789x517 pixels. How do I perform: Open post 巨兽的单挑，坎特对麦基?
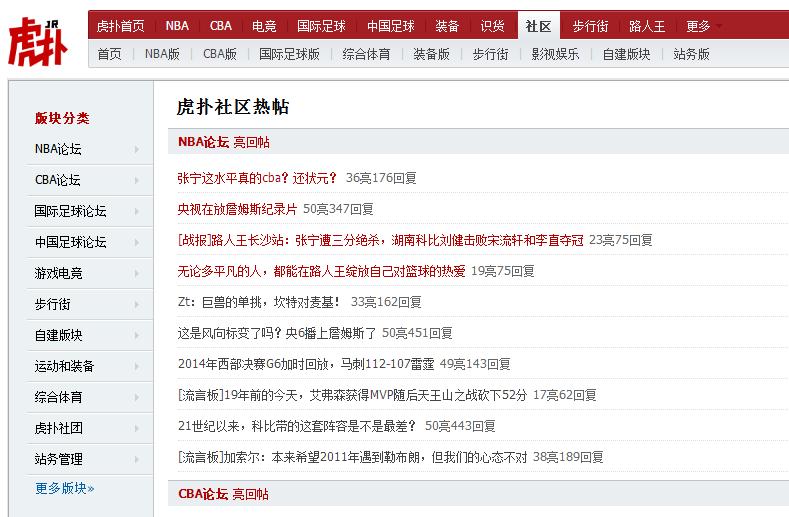point(259,302)
